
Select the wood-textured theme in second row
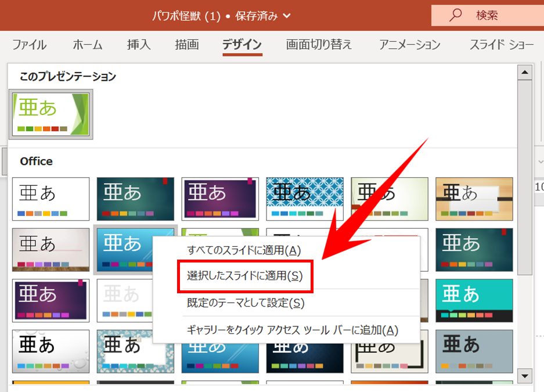[51, 250]
